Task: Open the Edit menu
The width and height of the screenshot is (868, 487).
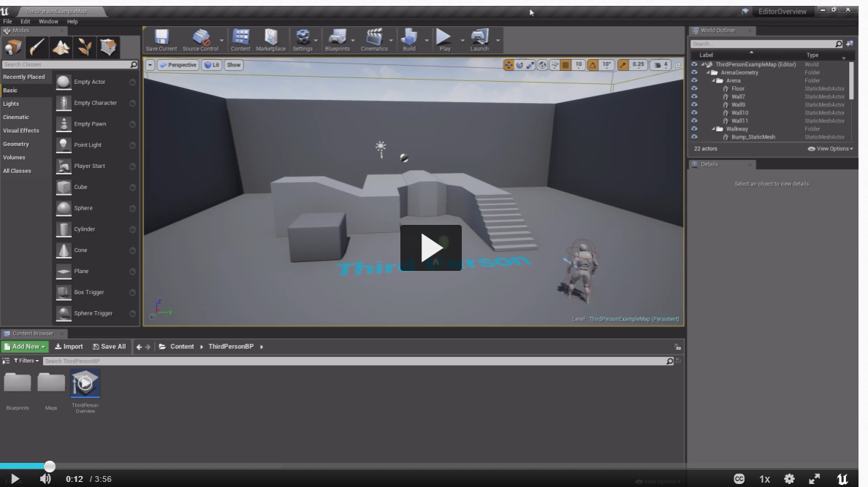Action: coord(24,22)
